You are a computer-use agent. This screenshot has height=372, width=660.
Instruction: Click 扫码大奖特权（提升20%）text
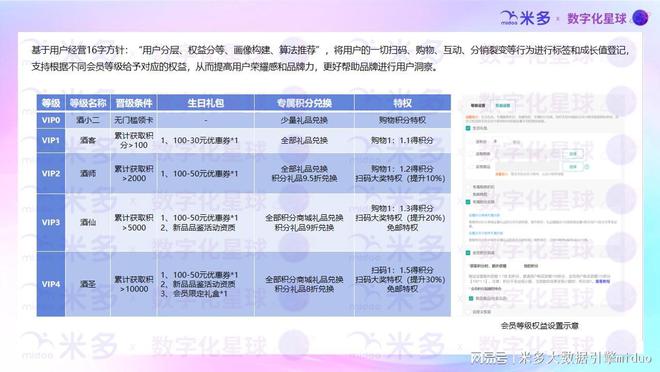tap(400, 218)
